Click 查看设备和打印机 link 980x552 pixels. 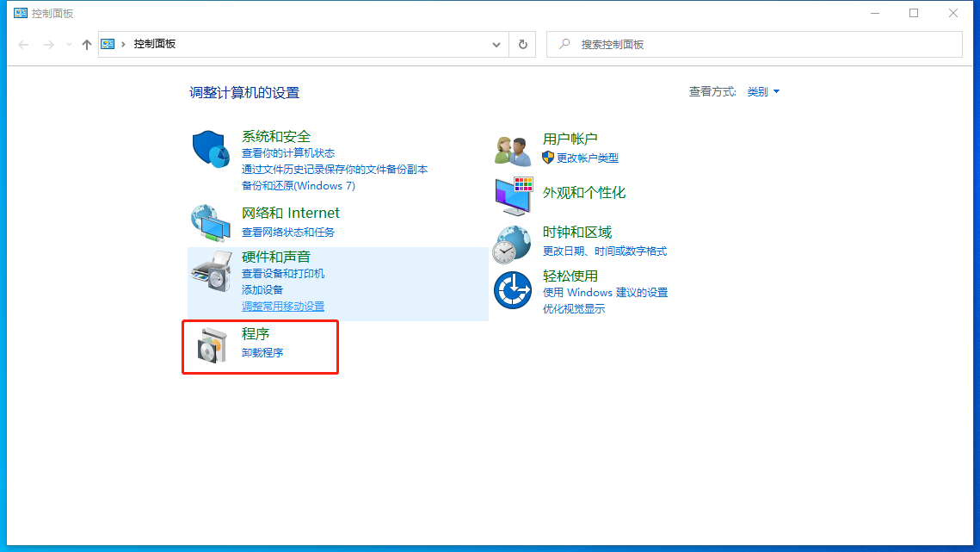click(x=283, y=274)
